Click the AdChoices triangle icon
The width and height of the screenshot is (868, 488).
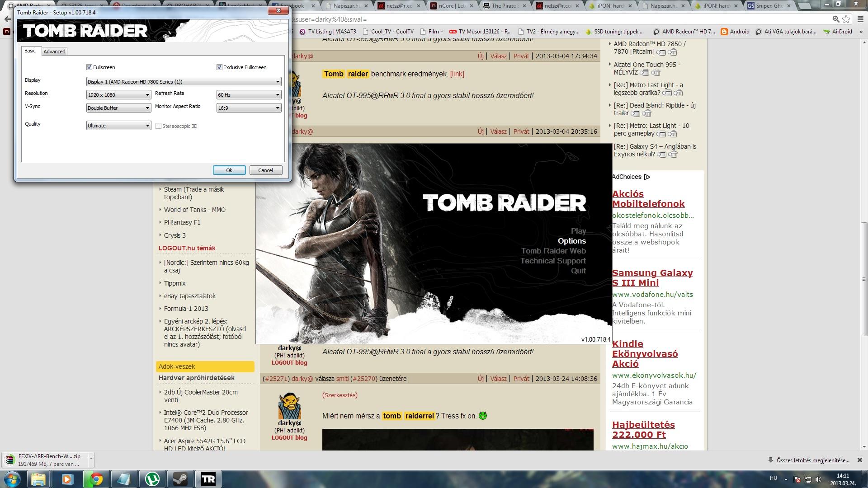(x=647, y=177)
